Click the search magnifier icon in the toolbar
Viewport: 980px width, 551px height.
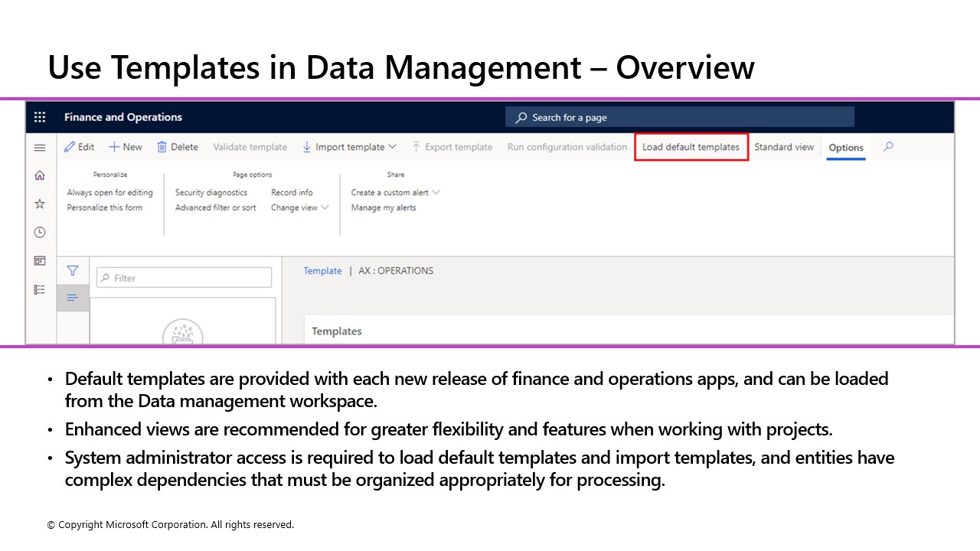tap(887, 147)
